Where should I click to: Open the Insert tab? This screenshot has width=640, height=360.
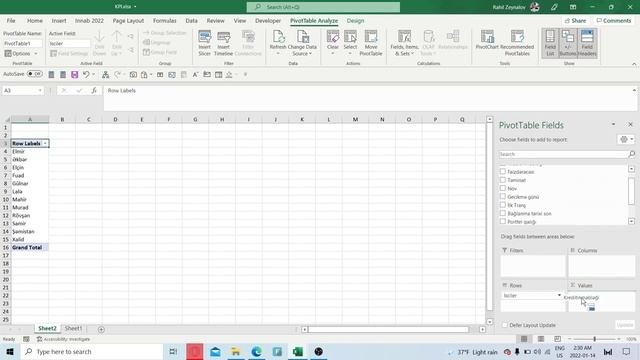coord(59,20)
